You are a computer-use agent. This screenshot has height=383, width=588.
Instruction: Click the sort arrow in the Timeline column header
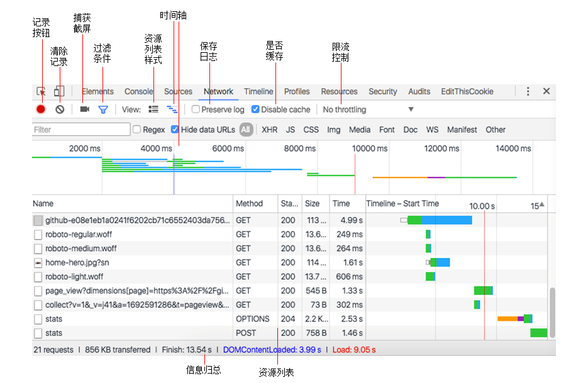[x=542, y=204]
